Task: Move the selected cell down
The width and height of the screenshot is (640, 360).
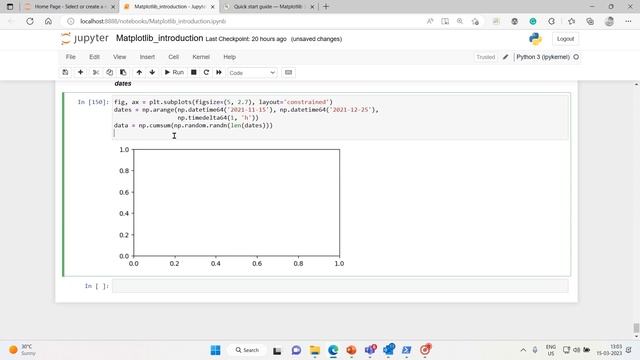Action: (152, 72)
